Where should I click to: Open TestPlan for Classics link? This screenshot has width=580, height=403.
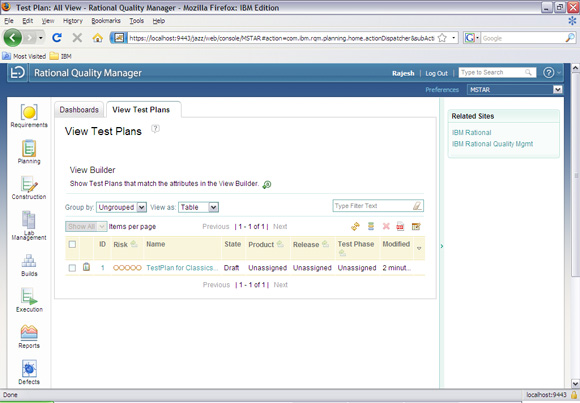(x=182, y=268)
